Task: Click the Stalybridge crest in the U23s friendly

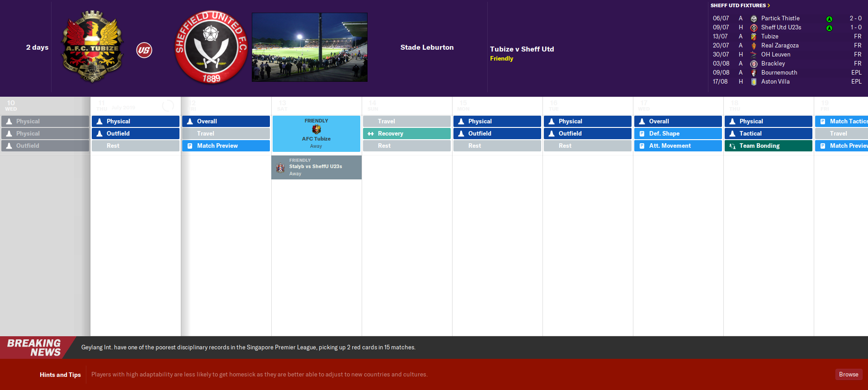Action: click(x=280, y=168)
